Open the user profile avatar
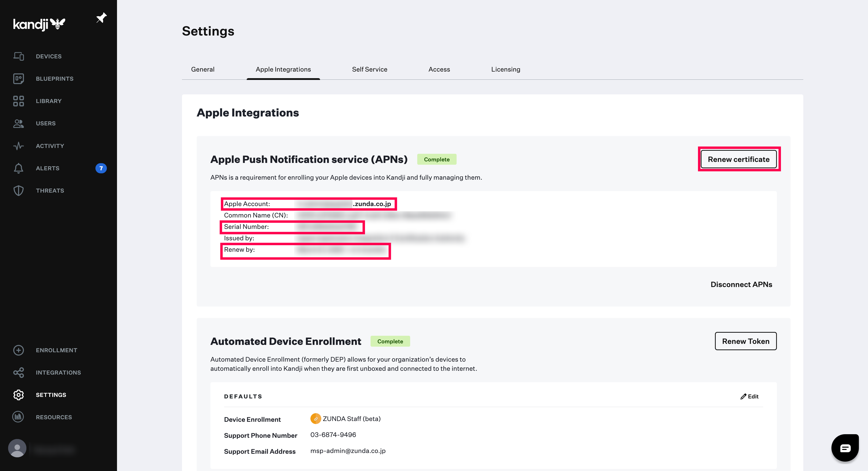Viewport: 868px width, 471px height. coord(17,448)
